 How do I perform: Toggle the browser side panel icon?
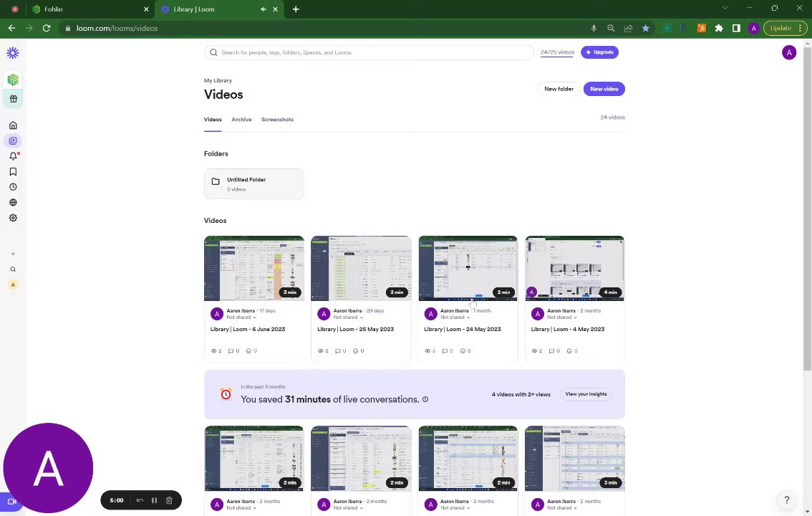pos(736,29)
